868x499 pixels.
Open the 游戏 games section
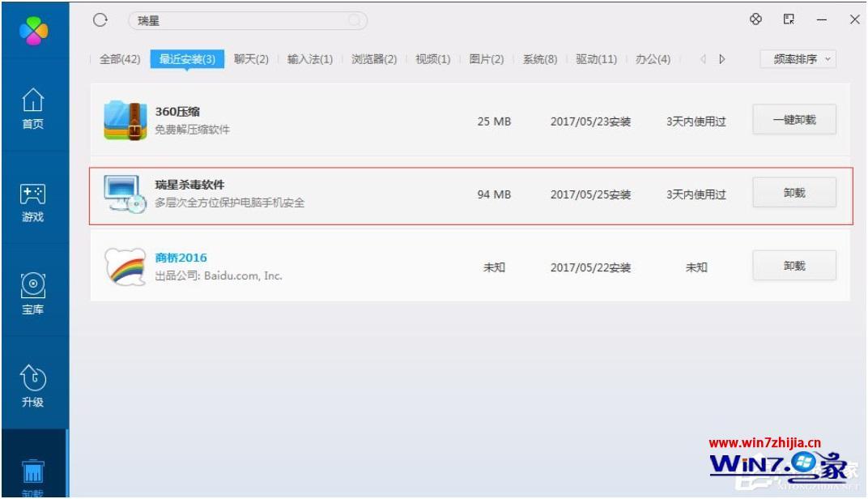(32, 203)
